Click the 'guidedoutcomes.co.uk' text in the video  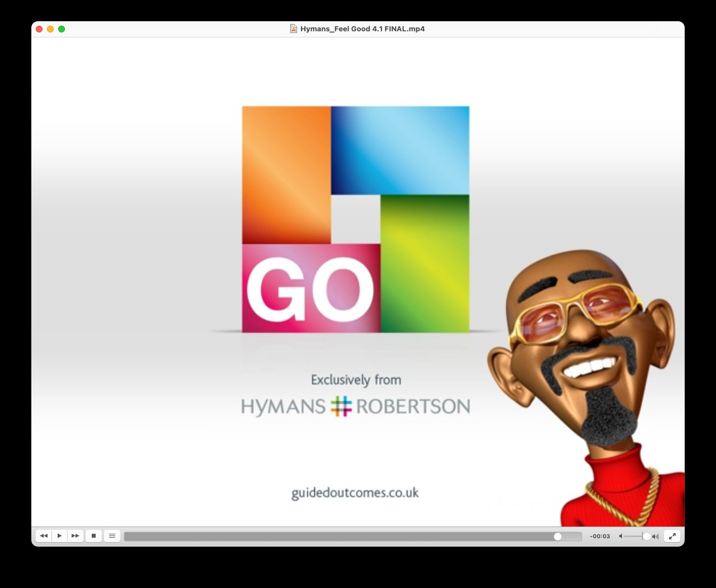(355, 493)
